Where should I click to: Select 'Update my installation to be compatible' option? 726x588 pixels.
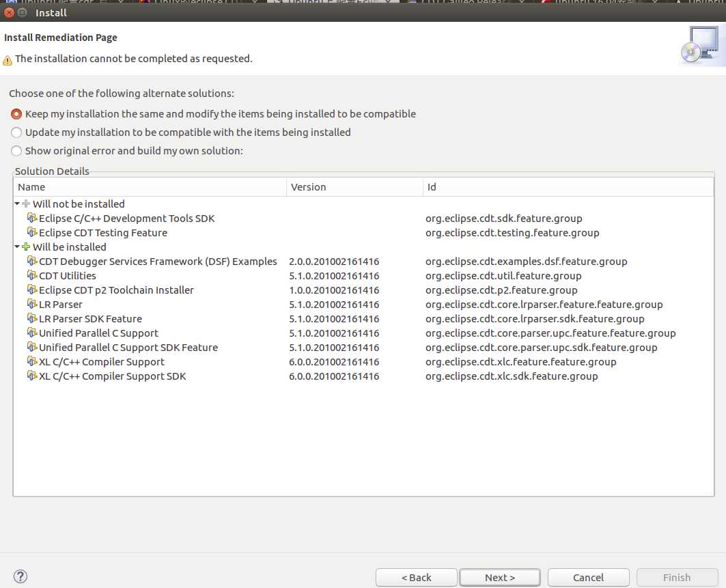click(x=16, y=132)
